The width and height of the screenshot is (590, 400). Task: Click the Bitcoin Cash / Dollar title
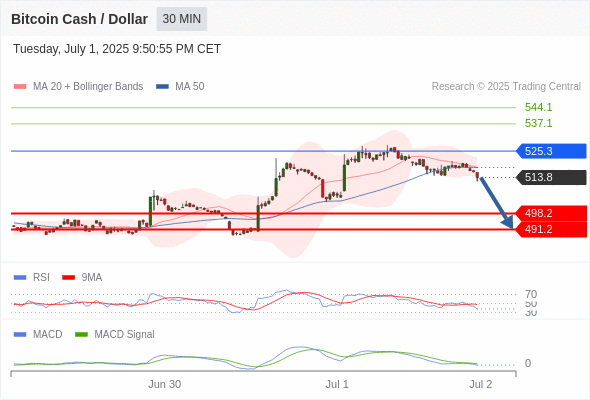(x=79, y=19)
